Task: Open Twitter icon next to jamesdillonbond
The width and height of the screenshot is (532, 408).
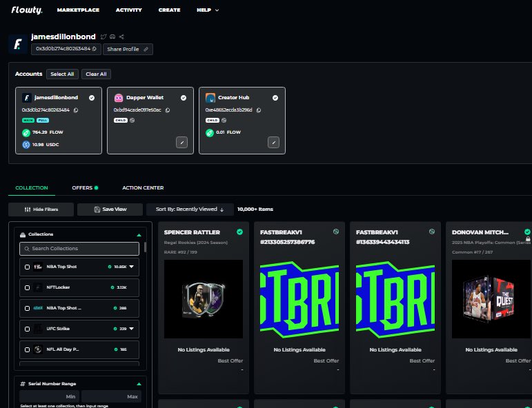Action: click(x=104, y=37)
